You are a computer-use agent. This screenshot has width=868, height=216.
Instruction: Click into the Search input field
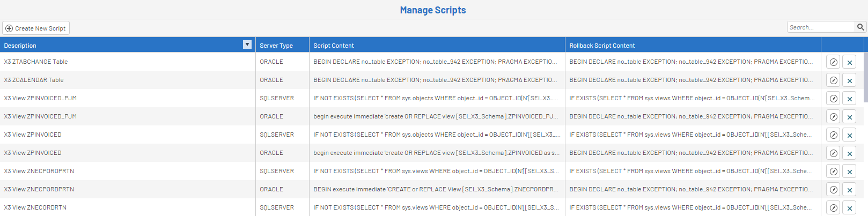(x=821, y=27)
